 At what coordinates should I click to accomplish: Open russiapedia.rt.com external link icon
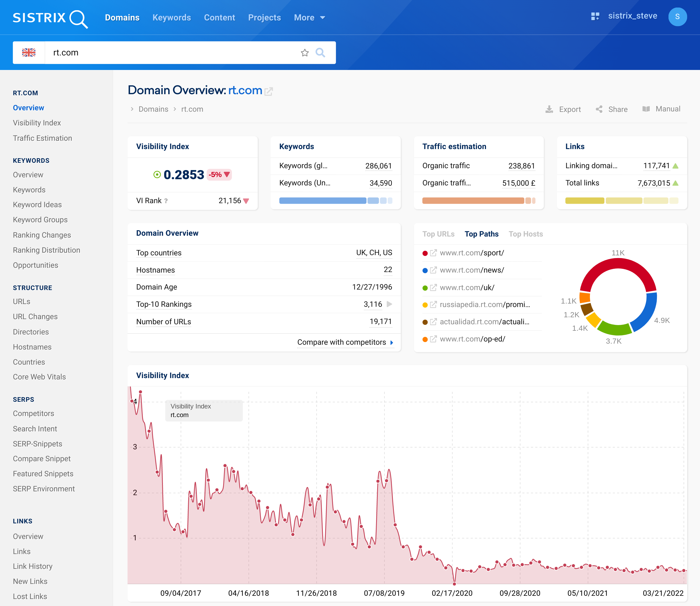[x=433, y=305]
